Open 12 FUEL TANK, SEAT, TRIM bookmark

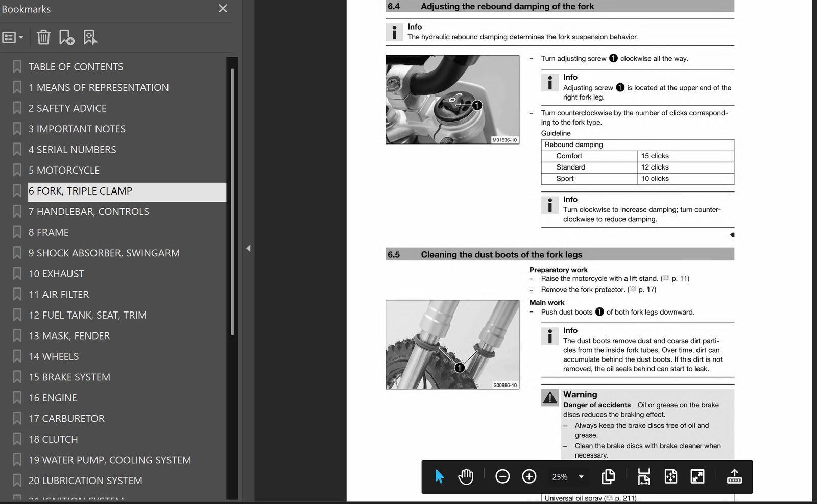click(x=87, y=315)
